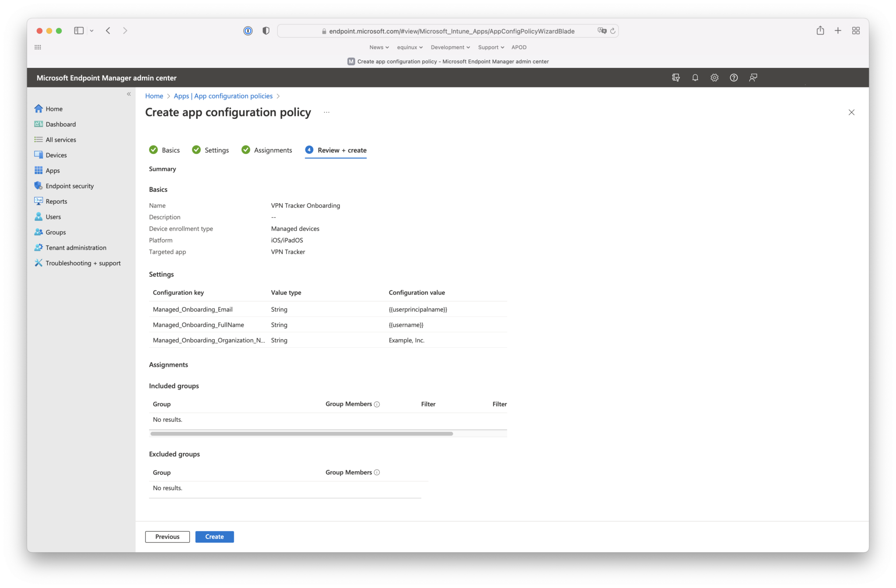Open the help question mark icon
Screen dimensions: 896x588
734,77
